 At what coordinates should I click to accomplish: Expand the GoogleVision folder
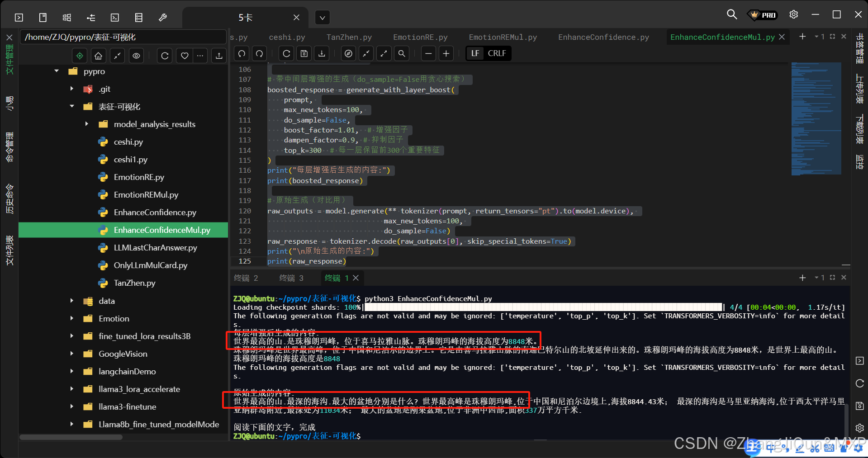[x=71, y=354]
